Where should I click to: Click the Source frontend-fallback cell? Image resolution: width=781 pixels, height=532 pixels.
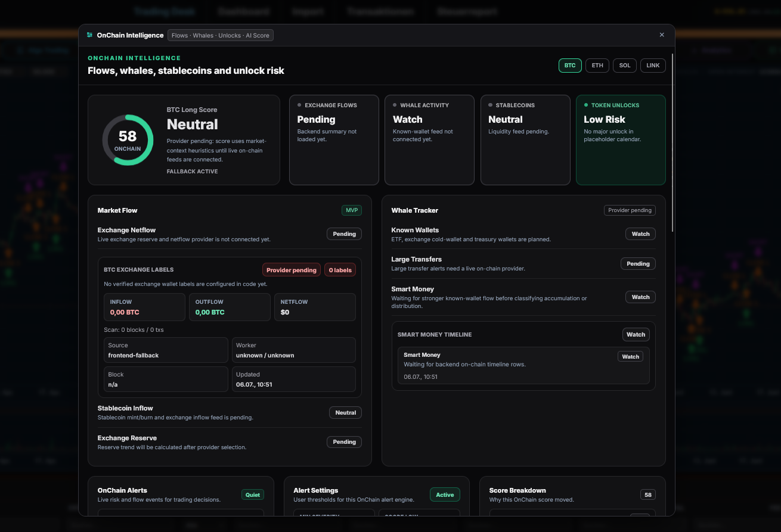tap(166, 350)
